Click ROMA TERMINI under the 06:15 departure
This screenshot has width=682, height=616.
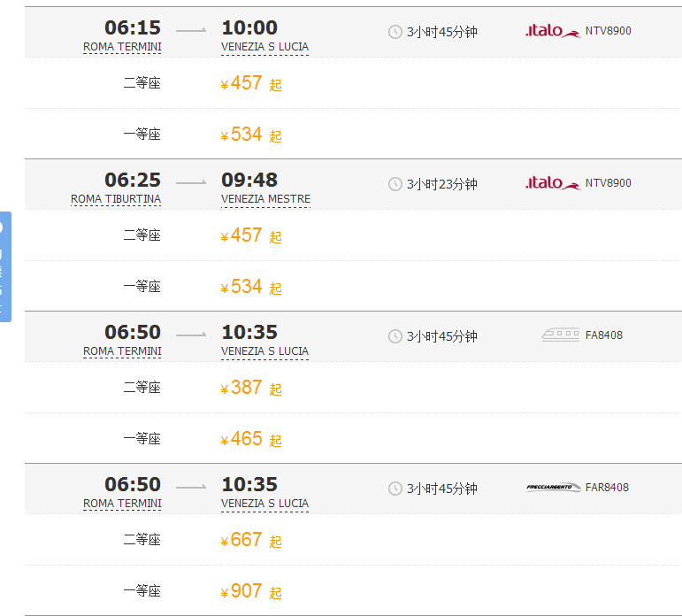tap(122, 47)
